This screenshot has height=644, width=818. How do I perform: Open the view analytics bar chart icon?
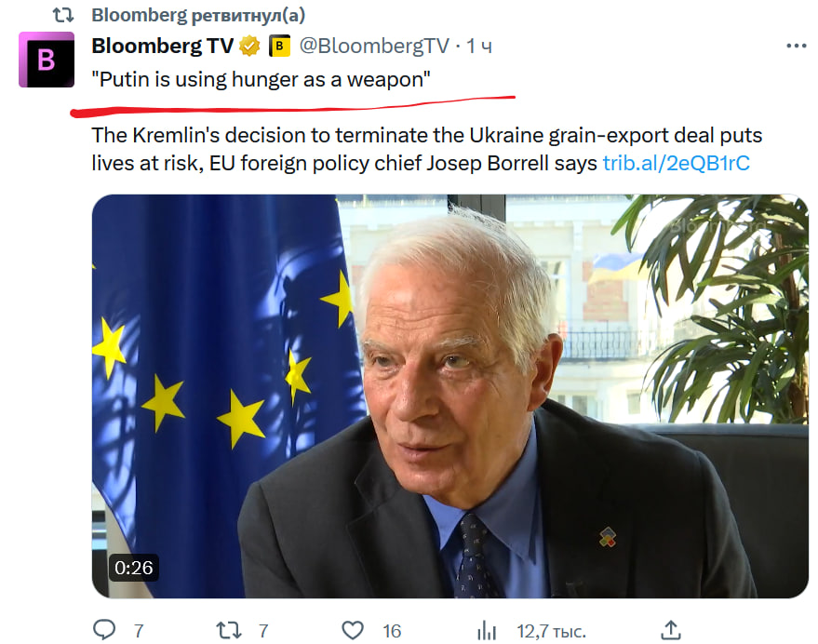pos(486,630)
